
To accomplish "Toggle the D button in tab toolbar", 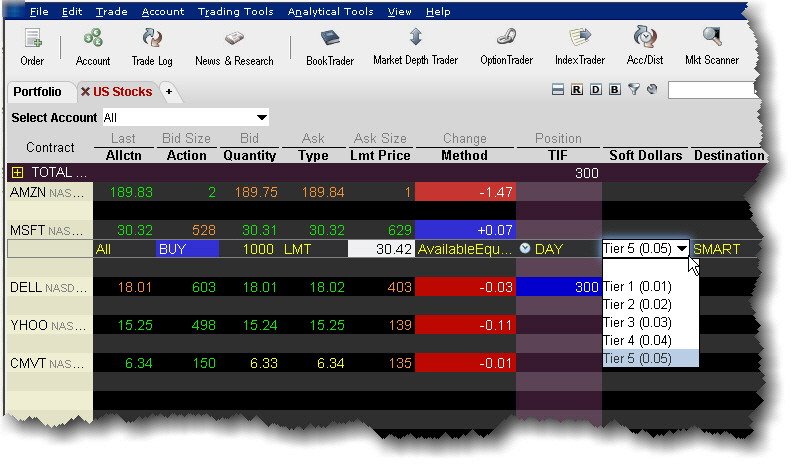I will click(x=595, y=91).
